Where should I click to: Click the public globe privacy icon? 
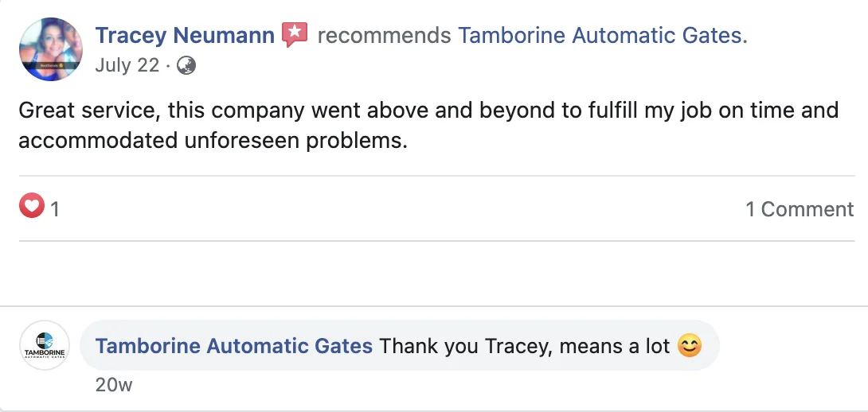click(186, 66)
